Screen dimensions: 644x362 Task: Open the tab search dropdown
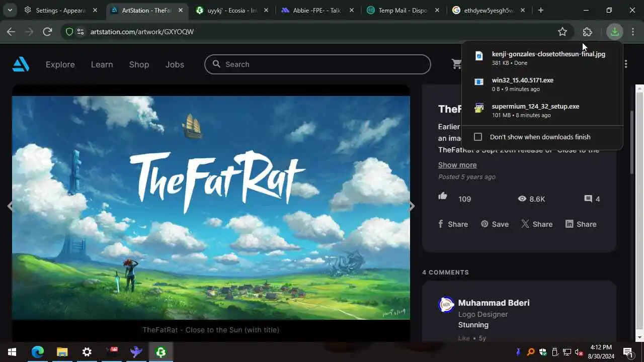(10, 10)
